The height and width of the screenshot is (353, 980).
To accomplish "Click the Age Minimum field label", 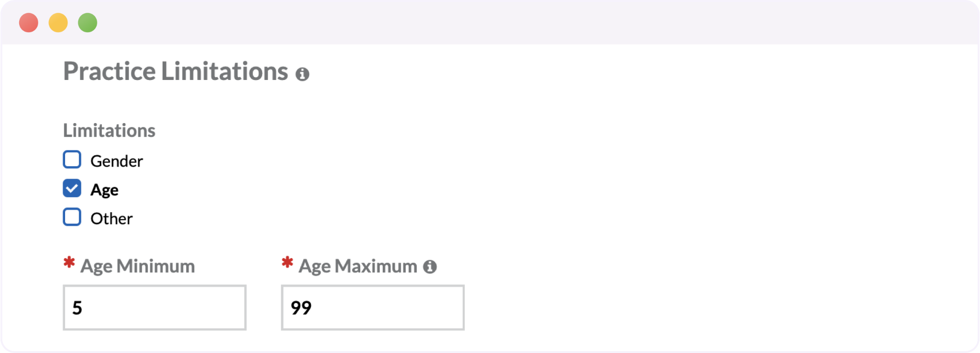I will tap(137, 266).
